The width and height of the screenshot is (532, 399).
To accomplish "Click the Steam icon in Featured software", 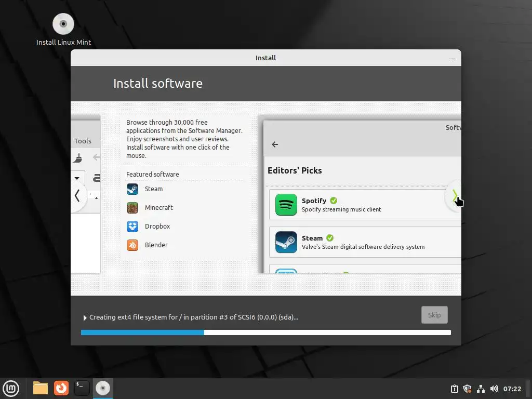I will (x=132, y=189).
